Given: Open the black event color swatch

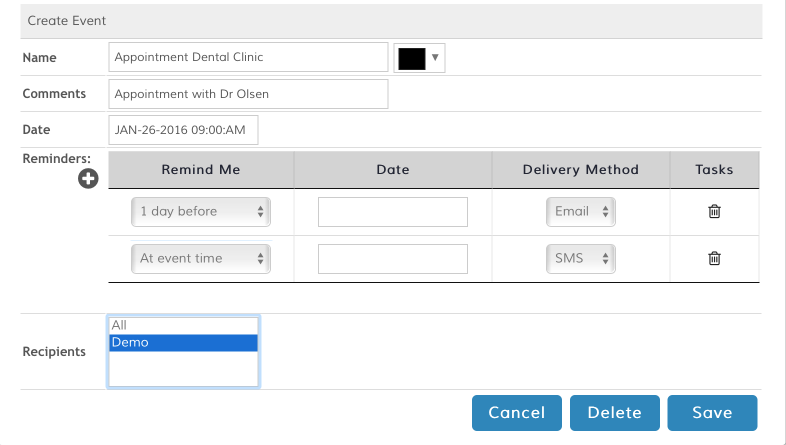Looking at the screenshot, I should [412, 58].
